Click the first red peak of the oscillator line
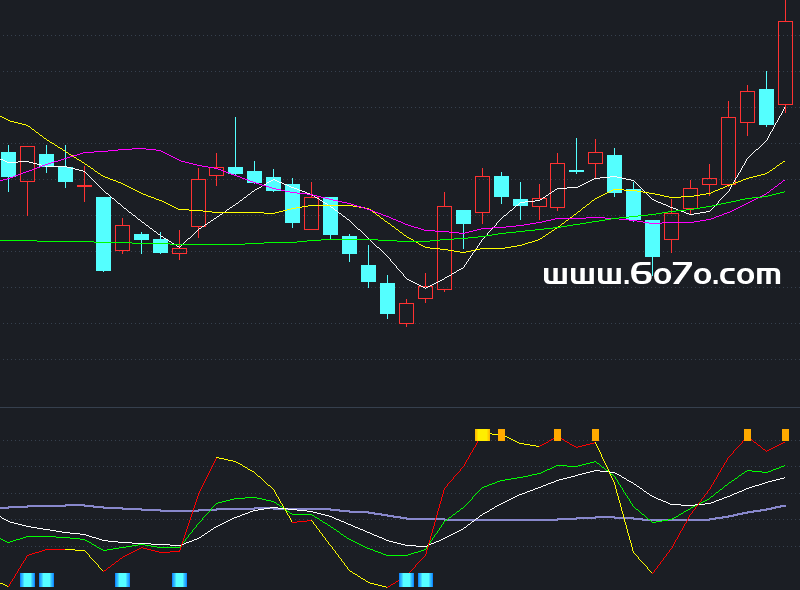 (x=217, y=457)
